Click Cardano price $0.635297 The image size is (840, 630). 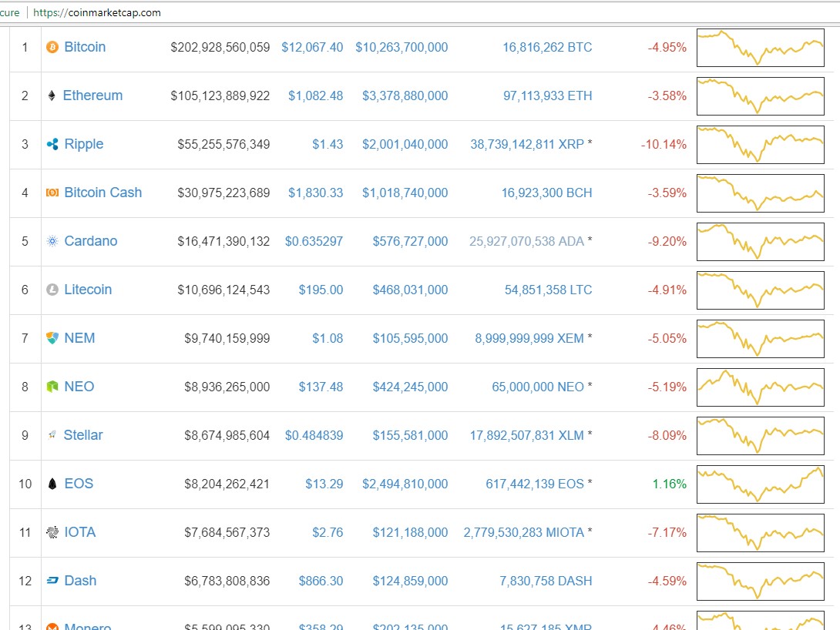pyautogui.click(x=314, y=241)
